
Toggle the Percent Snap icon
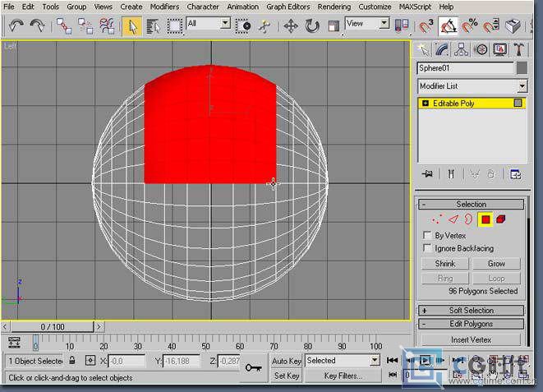[x=470, y=26]
